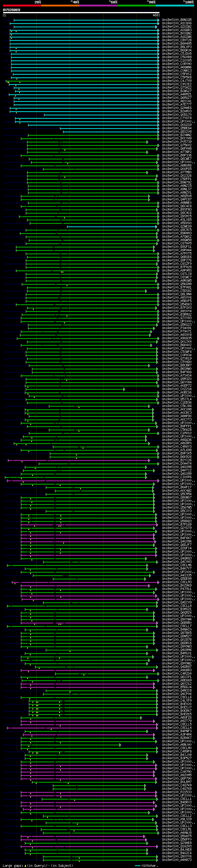The image size is (197, 868).
Task: Click the orange ~40% identity legend bar
Action: tap(60, 6)
